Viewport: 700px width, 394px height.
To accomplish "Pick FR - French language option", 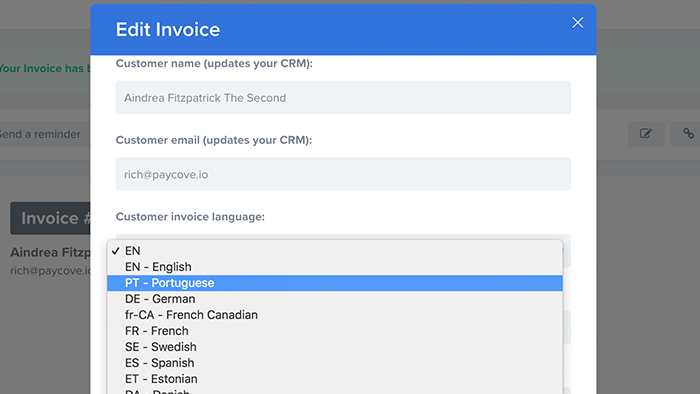I will pos(335,331).
